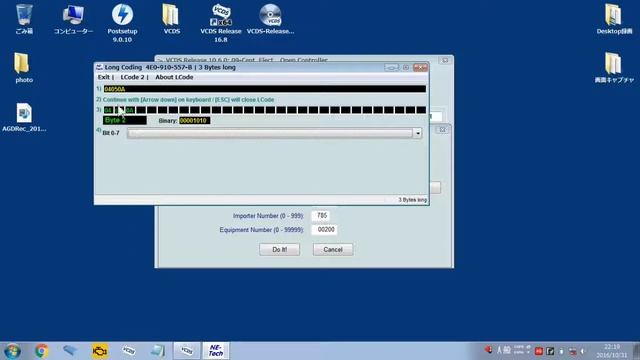Select the VCDS-Release disc installer icon
The height and width of the screenshot is (360, 640).
270,19
